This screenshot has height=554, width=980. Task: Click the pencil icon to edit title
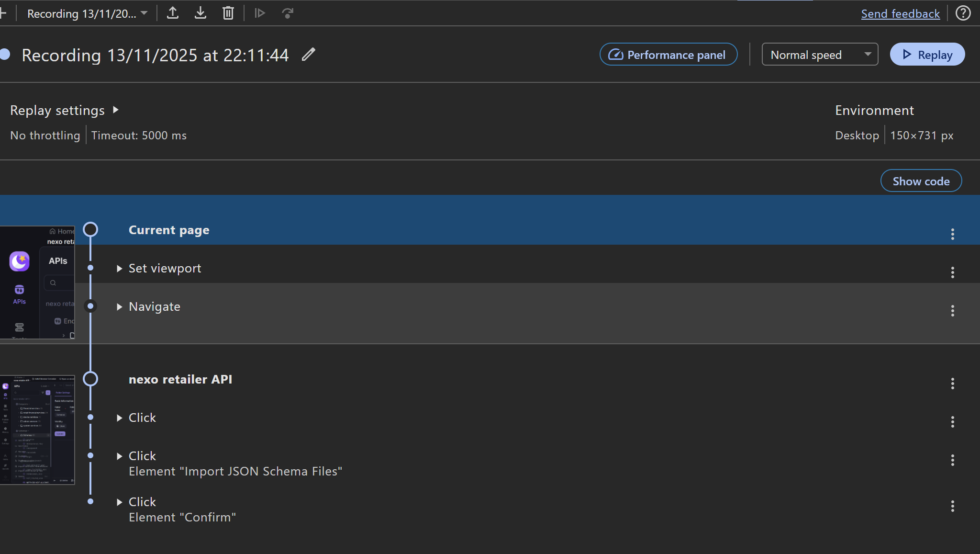pos(309,55)
